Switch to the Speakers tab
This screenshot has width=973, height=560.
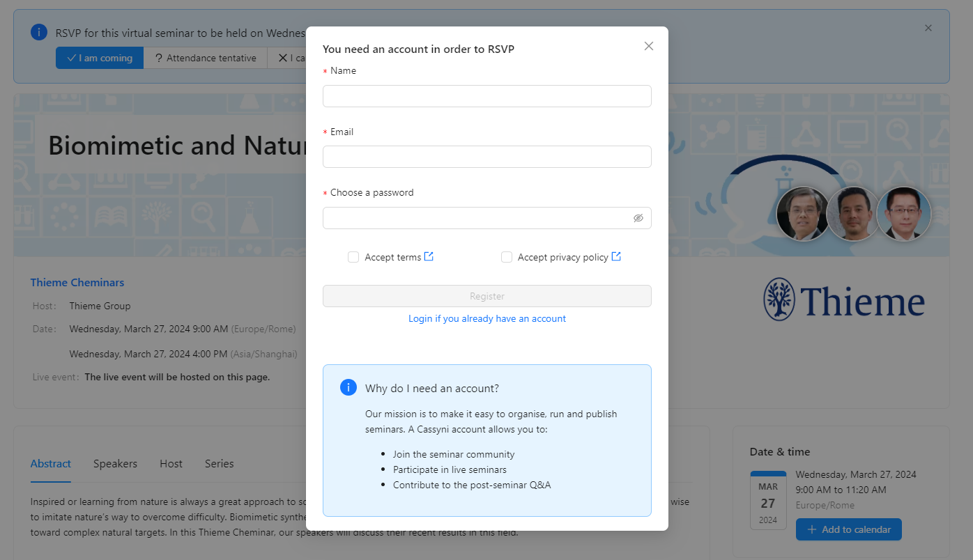pyautogui.click(x=115, y=464)
